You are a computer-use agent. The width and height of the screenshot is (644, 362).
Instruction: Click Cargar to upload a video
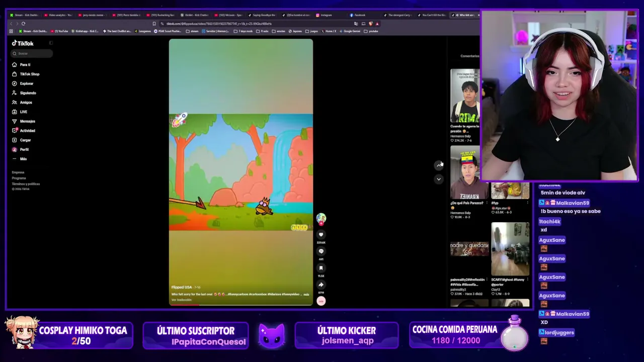pos(22,140)
